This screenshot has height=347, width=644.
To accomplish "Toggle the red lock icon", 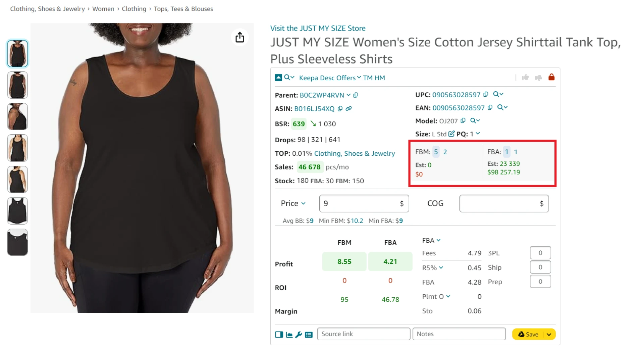I will coord(552,77).
